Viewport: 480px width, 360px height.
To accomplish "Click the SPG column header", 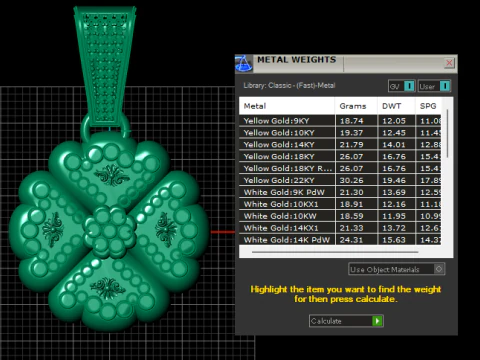I will point(428,106).
